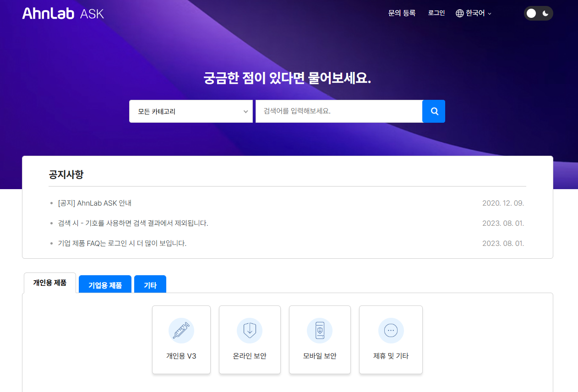Switch to the 기타 tab
This screenshot has height=392, width=578.
coord(150,284)
